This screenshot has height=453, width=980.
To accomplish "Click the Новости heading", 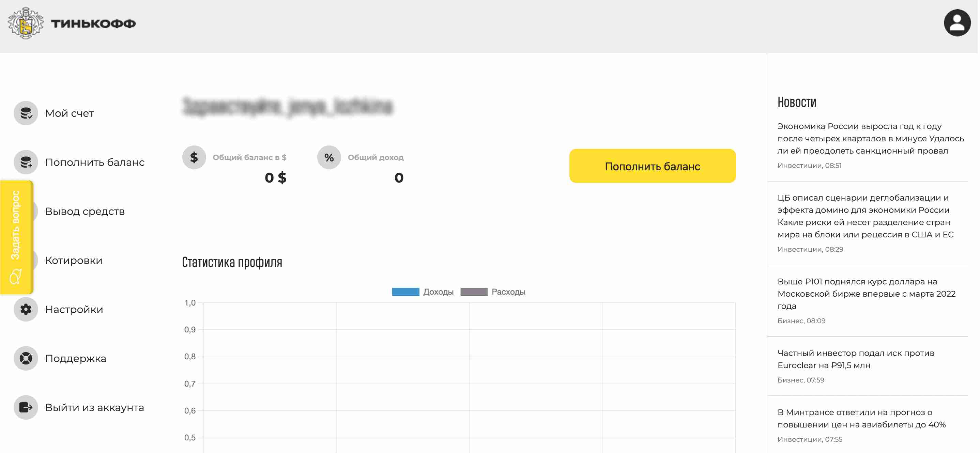I will click(797, 102).
